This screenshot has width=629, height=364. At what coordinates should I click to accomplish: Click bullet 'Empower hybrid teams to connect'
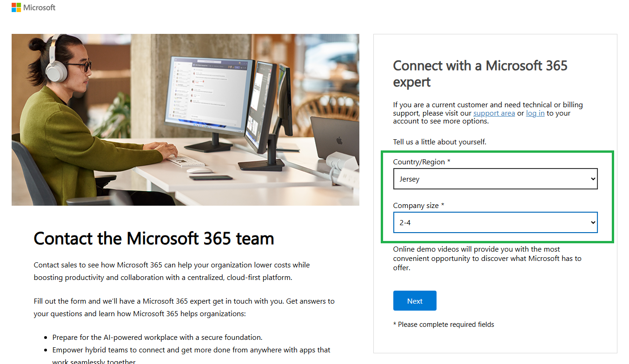click(191, 354)
